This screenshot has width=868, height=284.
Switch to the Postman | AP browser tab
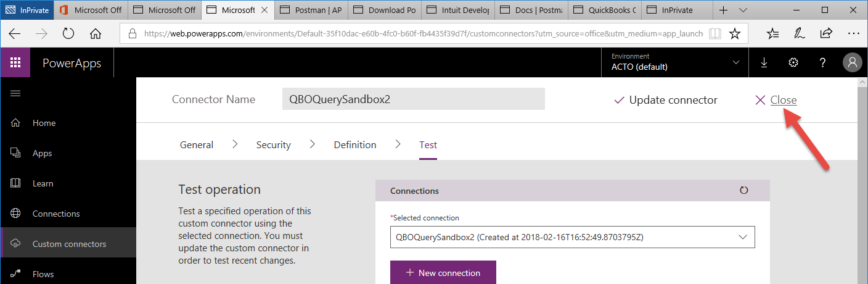(312, 10)
